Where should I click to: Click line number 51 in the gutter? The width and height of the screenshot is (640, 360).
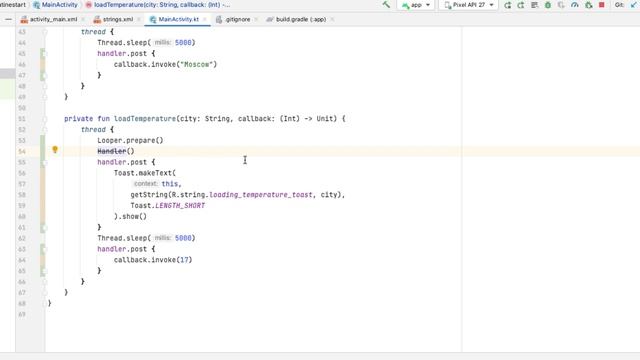tap(22, 119)
